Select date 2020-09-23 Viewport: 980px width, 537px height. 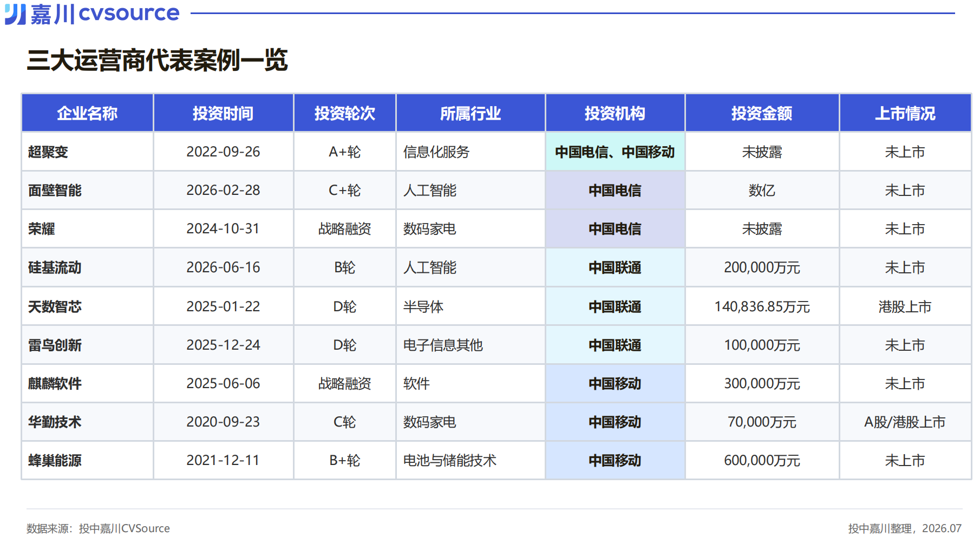(x=223, y=421)
